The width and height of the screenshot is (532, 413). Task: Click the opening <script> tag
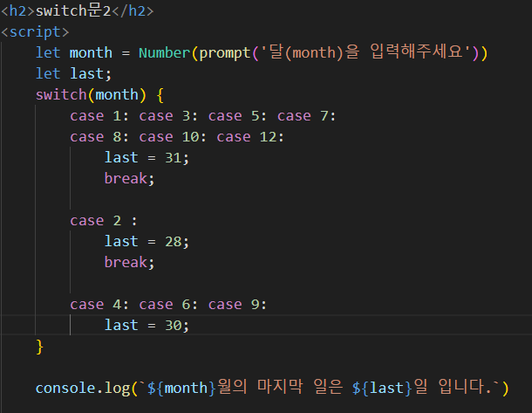coord(35,32)
